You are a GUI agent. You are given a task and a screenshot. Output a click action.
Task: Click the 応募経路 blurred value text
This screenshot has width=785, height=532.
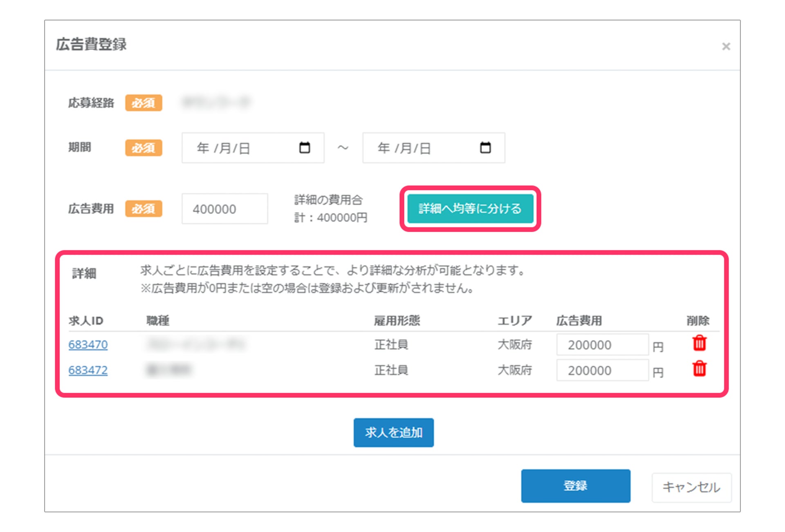[x=216, y=102]
